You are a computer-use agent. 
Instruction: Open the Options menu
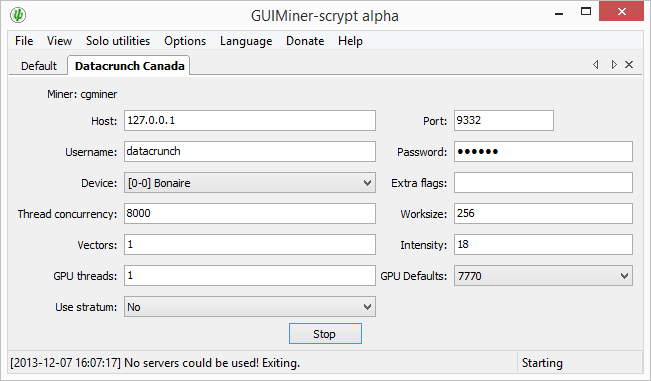click(185, 41)
